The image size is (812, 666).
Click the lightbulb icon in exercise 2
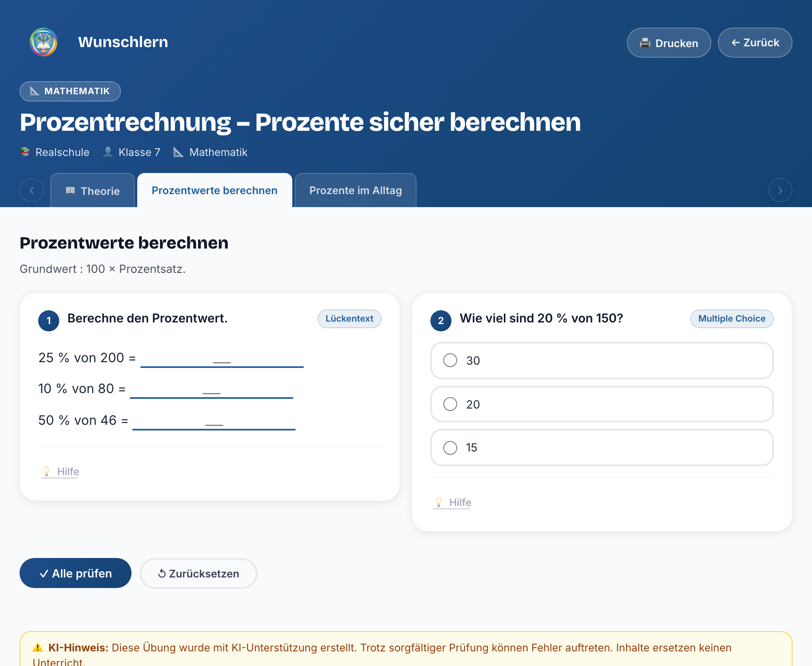click(x=438, y=502)
